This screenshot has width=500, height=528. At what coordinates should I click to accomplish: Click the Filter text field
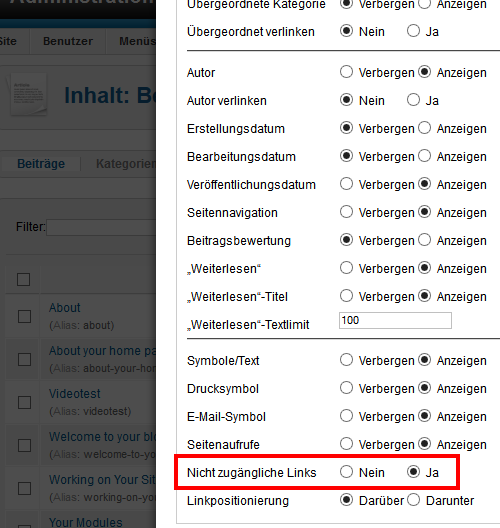(101, 227)
